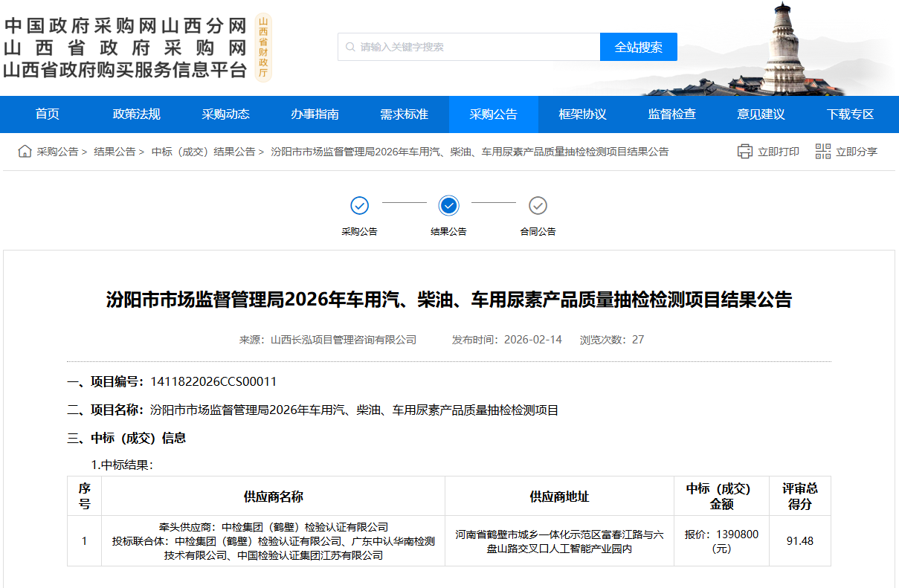Navigate to 监督检查 section
Image resolution: width=899 pixels, height=588 pixels.
[x=672, y=114]
